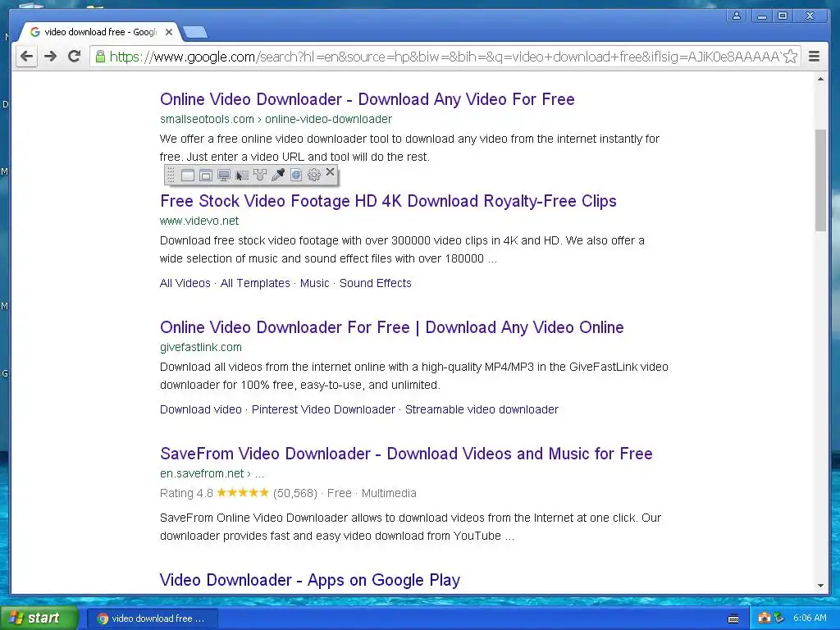Image resolution: width=840 pixels, height=630 pixels.
Task: Open the All Videos sitelink
Action: [185, 283]
